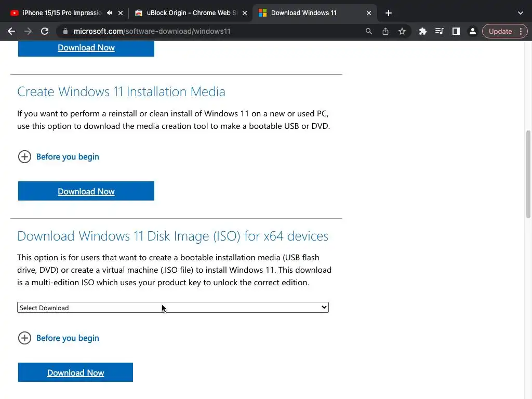Open the Select Download dropdown
532x399 pixels.
point(172,308)
